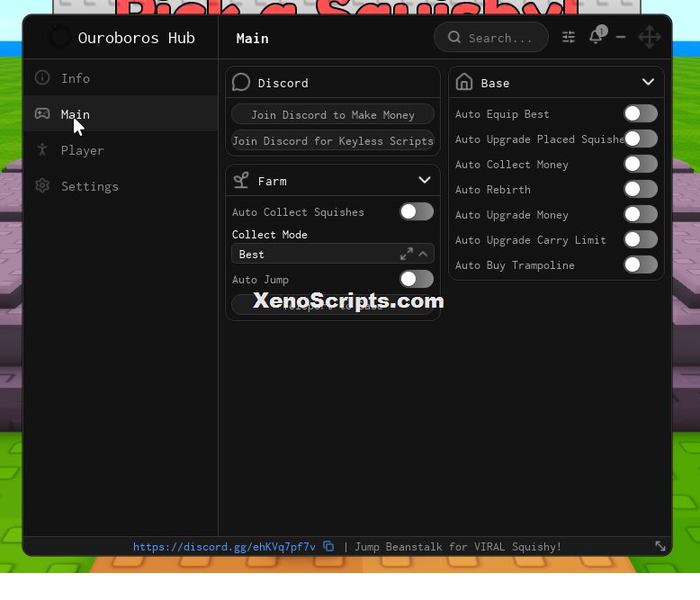Click Join Discord to Make Money button
This screenshot has height=600, width=700.
[x=333, y=114]
